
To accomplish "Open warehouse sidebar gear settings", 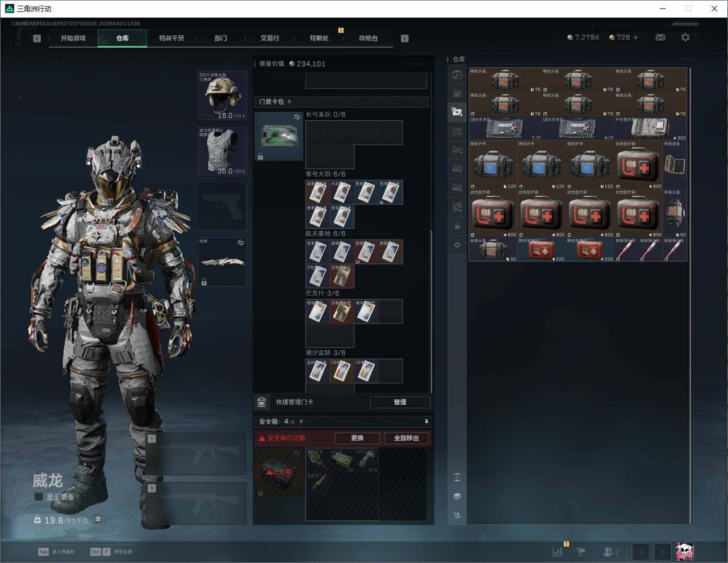I will click(457, 245).
